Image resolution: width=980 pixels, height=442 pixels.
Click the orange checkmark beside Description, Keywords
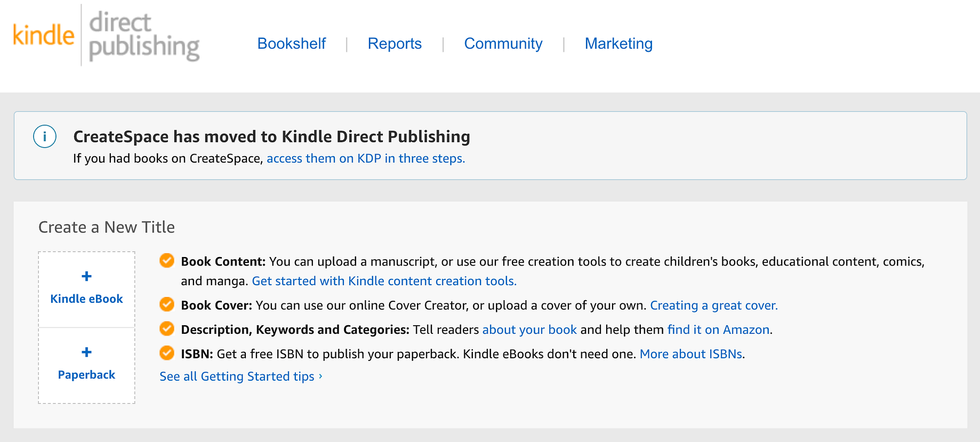tap(167, 328)
